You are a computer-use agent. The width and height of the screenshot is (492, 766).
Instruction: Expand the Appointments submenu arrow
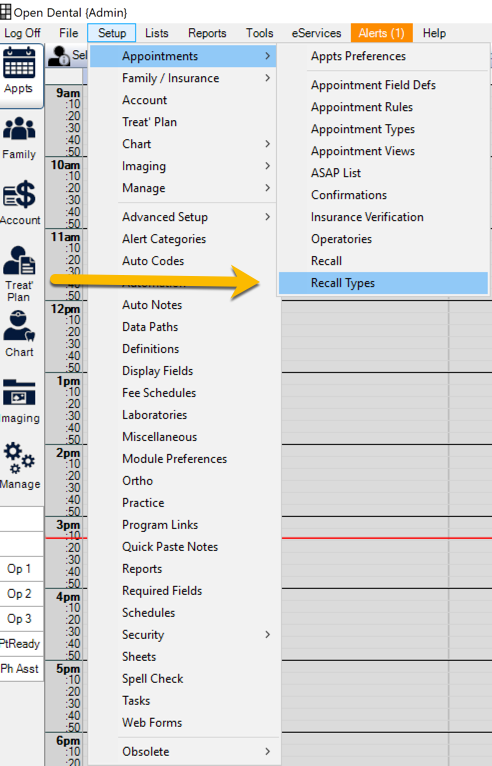[x=267, y=56]
